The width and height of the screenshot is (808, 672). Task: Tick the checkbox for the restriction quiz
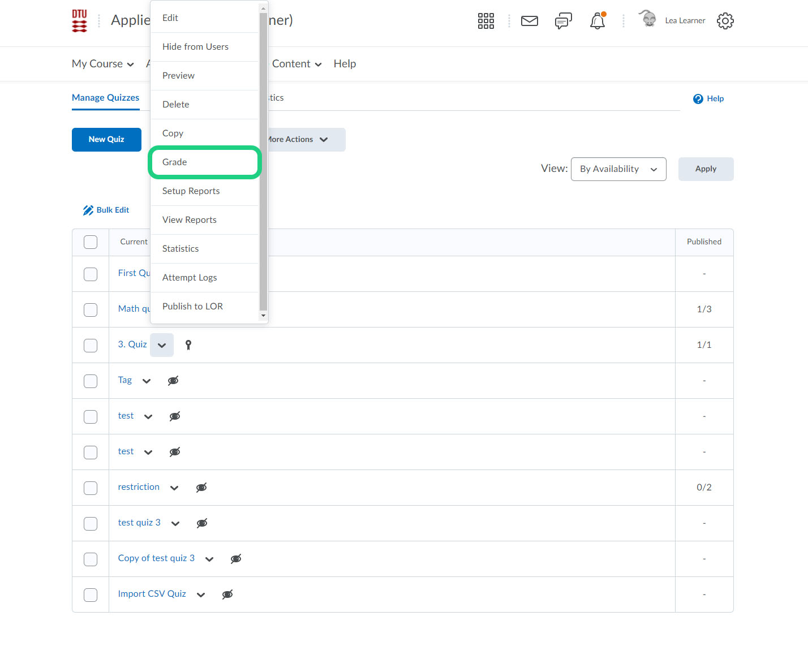[x=91, y=488]
